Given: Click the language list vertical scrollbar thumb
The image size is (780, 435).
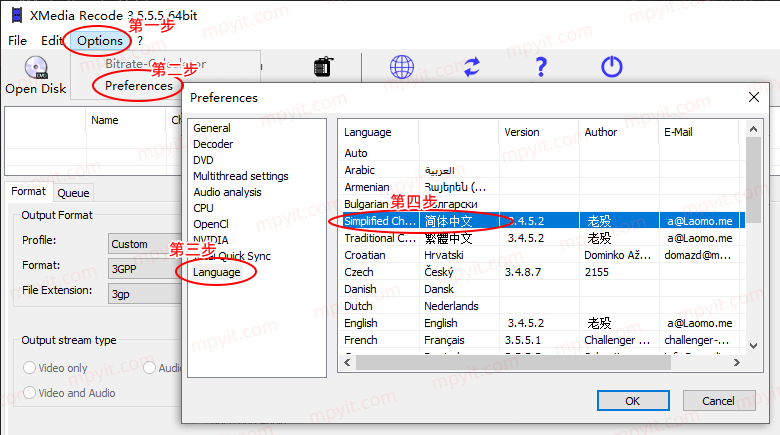Looking at the screenshot, I should point(753,180).
